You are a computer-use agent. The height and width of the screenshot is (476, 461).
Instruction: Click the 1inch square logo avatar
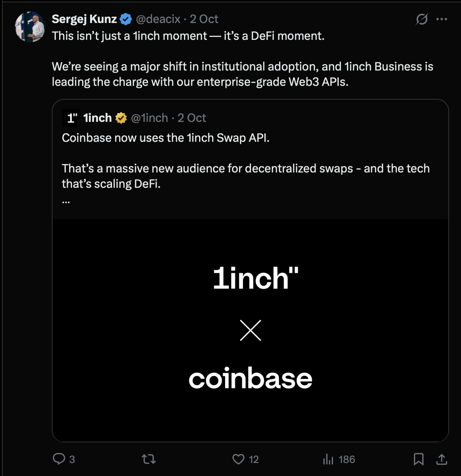71,118
